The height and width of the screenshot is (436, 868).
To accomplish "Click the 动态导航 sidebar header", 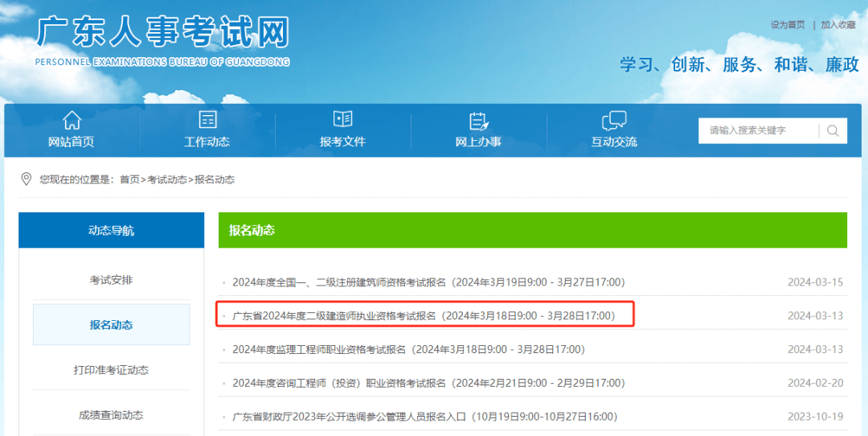I will (111, 230).
